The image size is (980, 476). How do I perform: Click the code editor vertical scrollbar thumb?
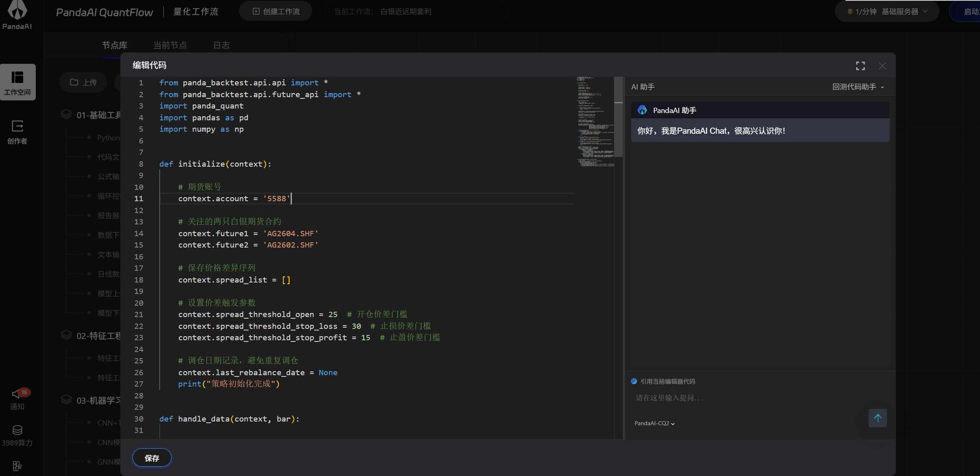point(619,117)
